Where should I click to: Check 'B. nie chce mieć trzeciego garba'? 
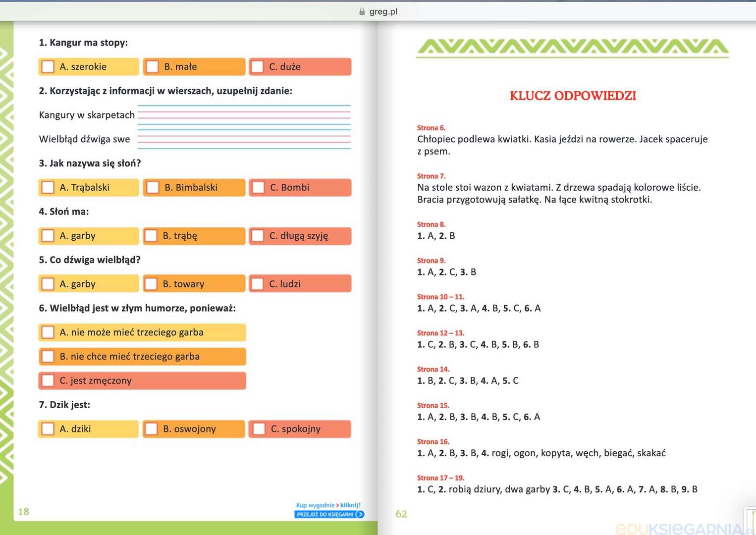coord(48,356)
